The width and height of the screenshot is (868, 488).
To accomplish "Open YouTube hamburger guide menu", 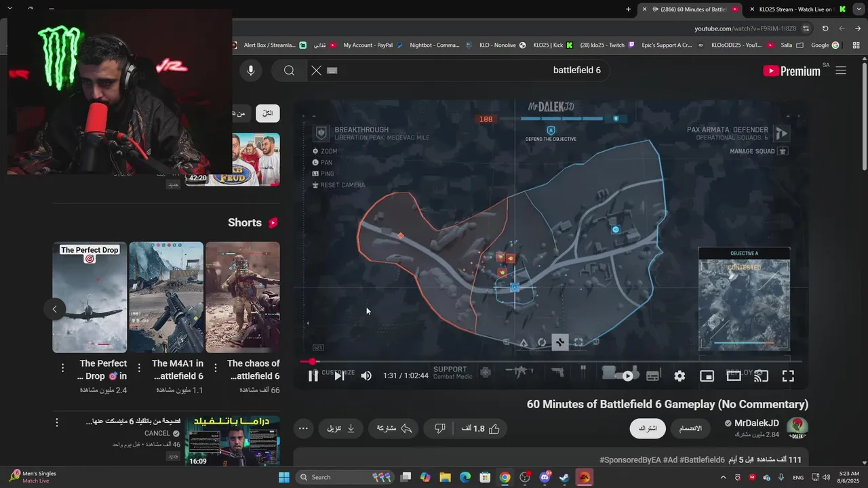I will (841, 70).
